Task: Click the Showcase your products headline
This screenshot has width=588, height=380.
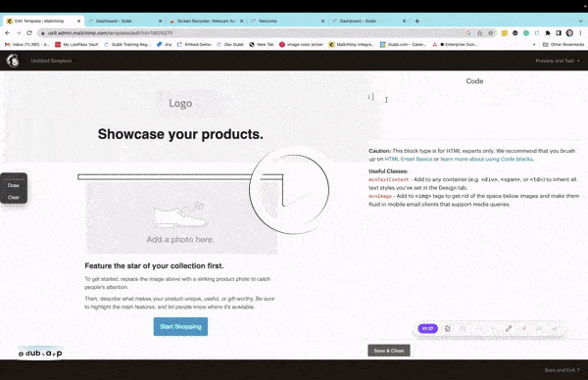Action: pos(180,134)
